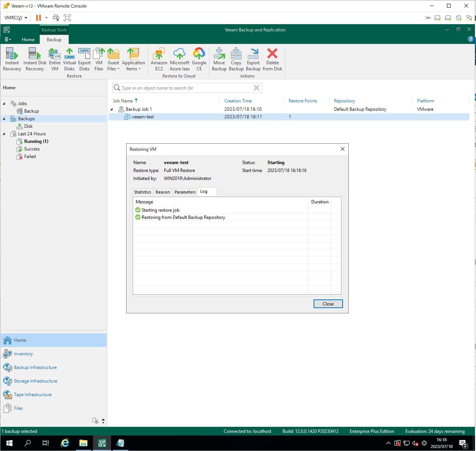This screenshot has height=451, width=476.
Task: Switch to Reason tab in dialog
Action: (163, 192)
